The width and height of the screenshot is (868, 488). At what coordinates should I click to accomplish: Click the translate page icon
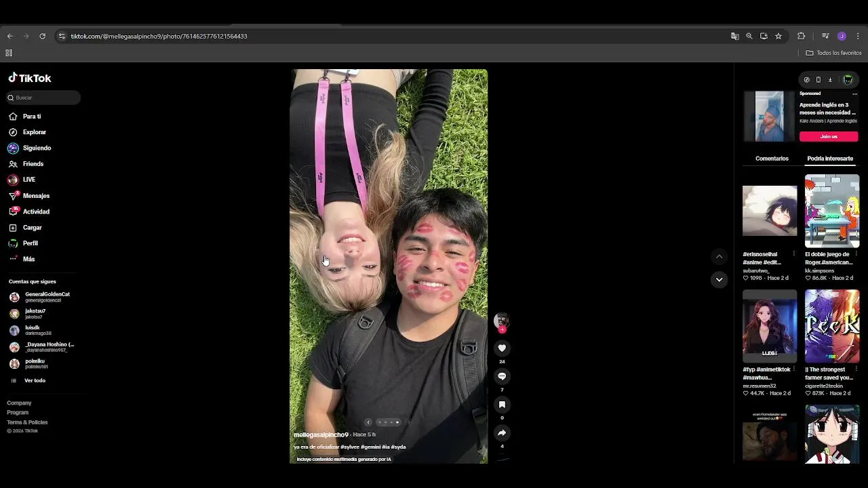[x=734, y=36]
